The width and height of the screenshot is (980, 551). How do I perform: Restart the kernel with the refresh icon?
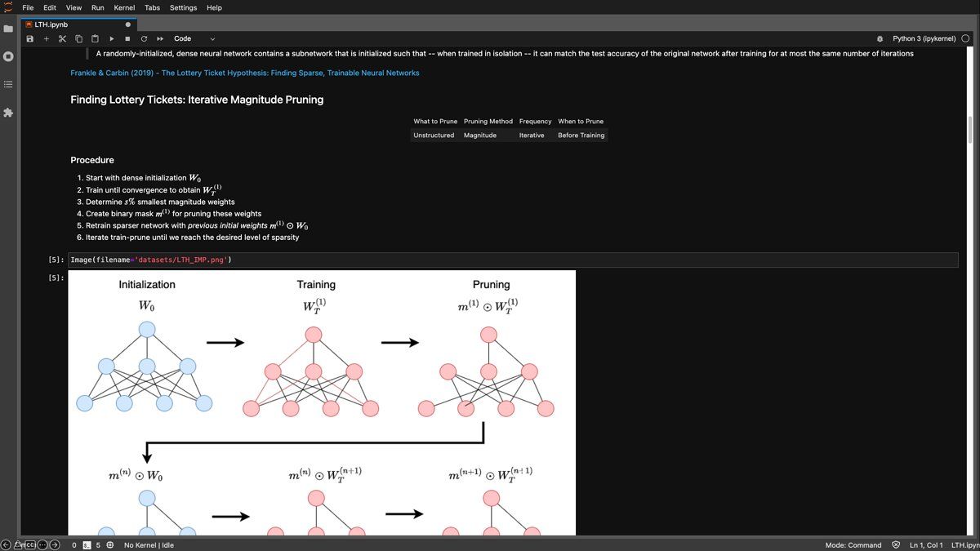pos(144,38)
